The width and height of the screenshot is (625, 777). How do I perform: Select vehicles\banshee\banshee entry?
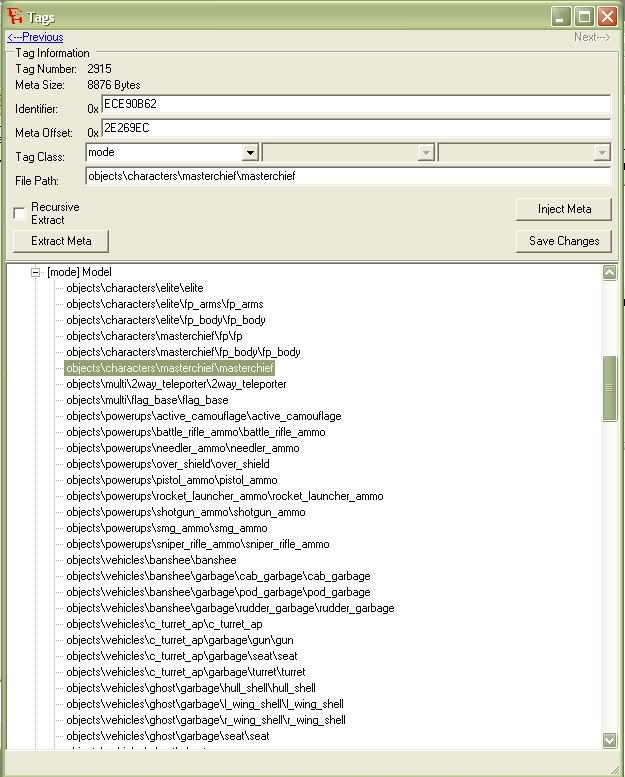click(151, 560)
